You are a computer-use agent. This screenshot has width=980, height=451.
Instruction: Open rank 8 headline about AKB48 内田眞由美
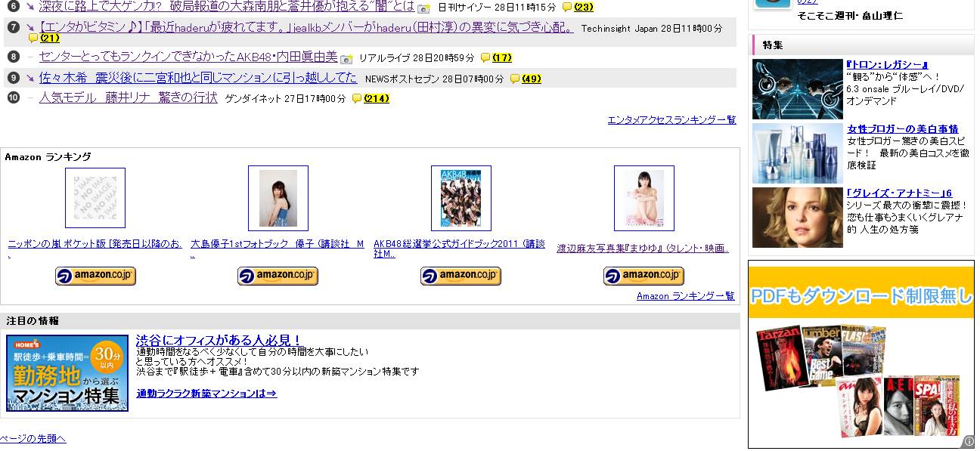click(x=188, y=57)
